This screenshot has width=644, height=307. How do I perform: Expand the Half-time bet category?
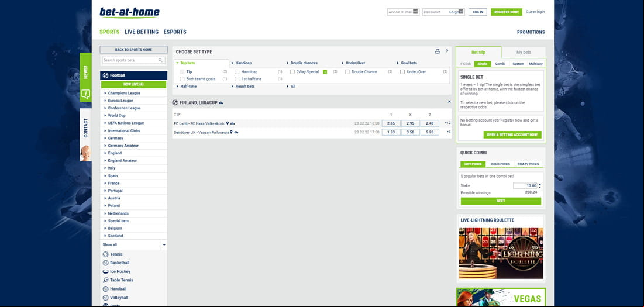[190, 87]
